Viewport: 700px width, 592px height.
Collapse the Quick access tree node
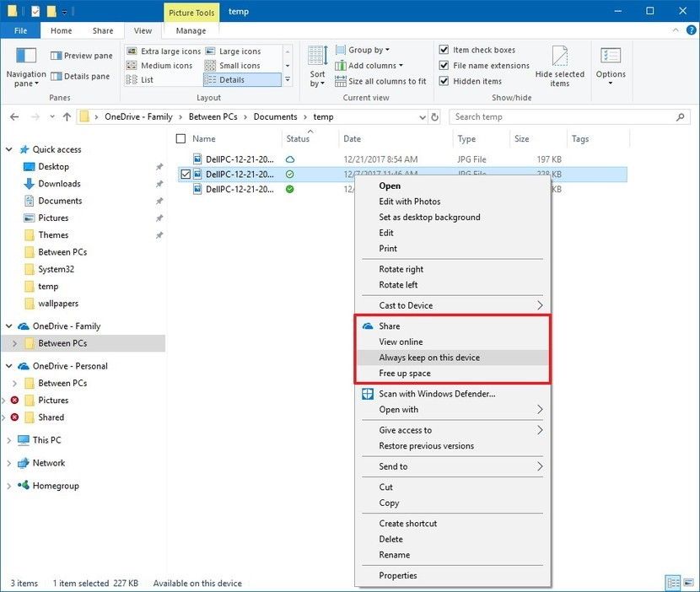coord(10,150)
